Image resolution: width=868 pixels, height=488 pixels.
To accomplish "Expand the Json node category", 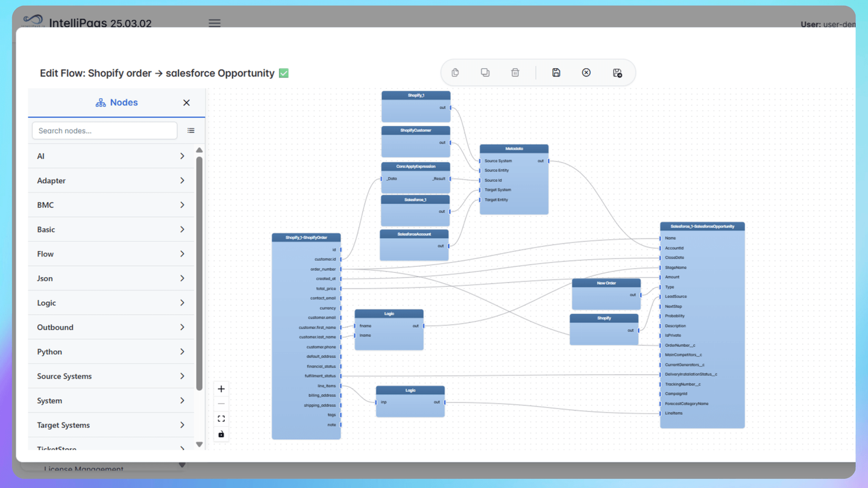I will pos(111,278).
